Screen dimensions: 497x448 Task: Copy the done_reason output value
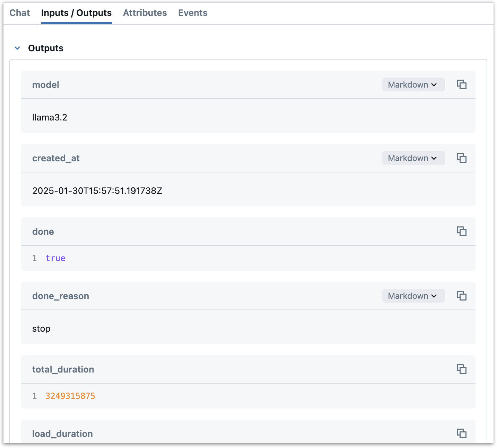461,296
